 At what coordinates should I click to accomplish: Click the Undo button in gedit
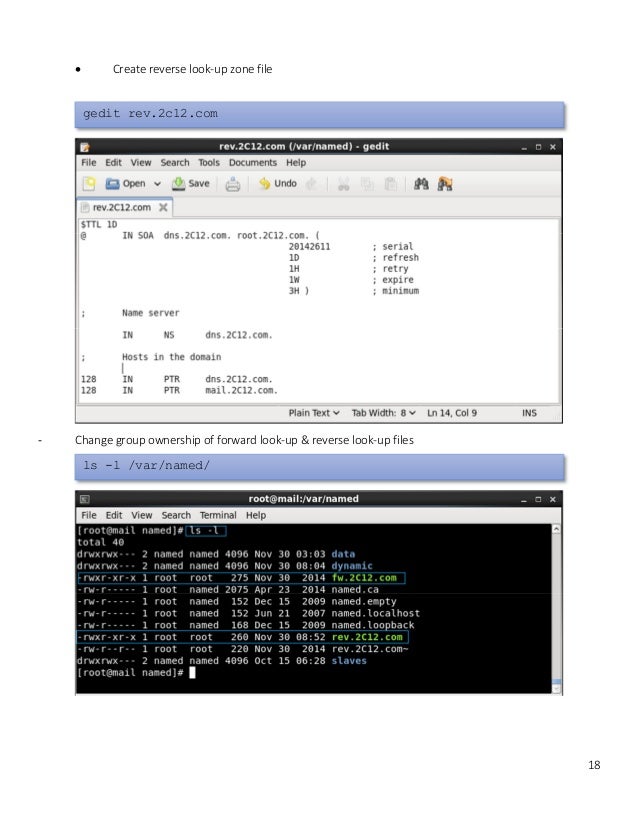(x=278, y=184)
